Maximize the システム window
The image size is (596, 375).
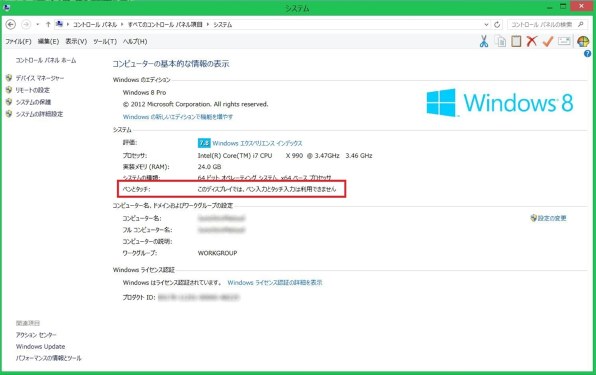pos(563,7)
